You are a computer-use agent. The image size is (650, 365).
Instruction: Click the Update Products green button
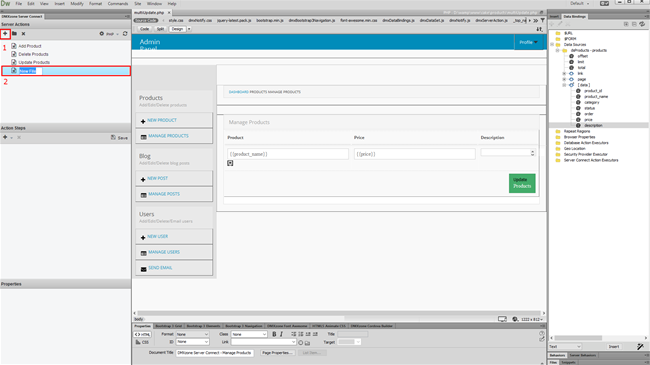tap(522, 183)
